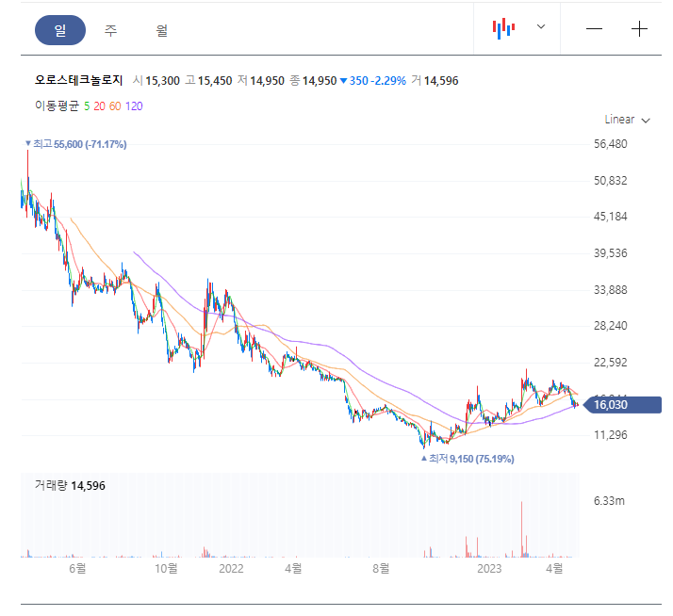Select the 일 (daily) chart tab
This screenshot has height=616, width=673.
coord(60,30)
